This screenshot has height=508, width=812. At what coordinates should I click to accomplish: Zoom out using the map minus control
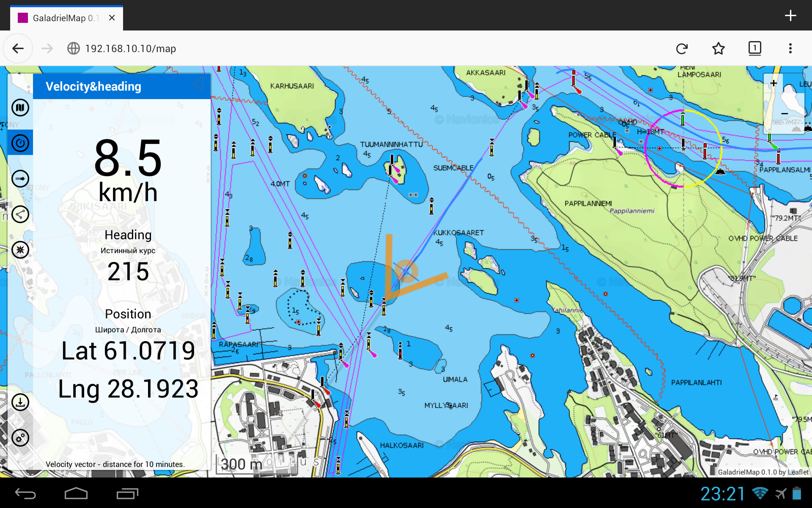point(785,114)
